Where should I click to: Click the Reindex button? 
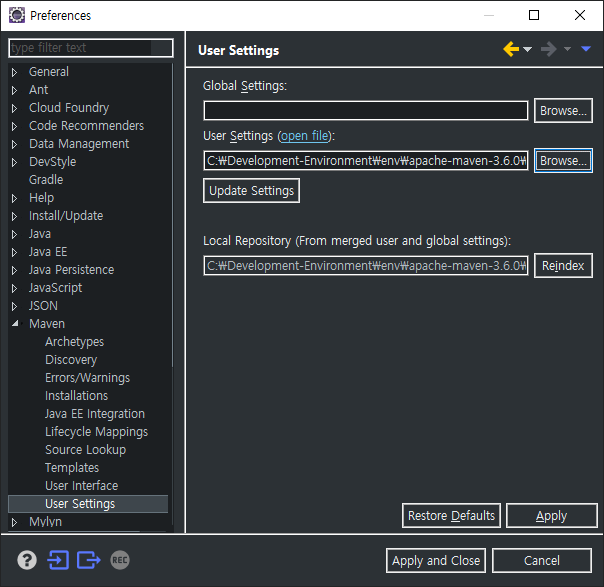point(563,265)
